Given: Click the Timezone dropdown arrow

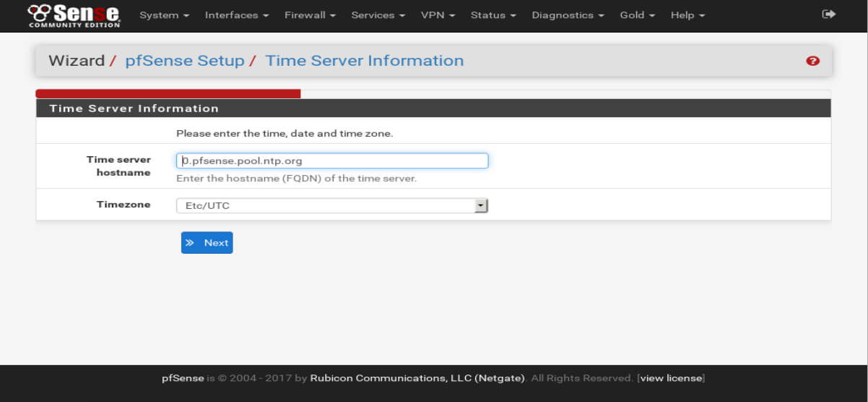Looking at the screenshot, I should pyautogui.click(x=481, y=206).
